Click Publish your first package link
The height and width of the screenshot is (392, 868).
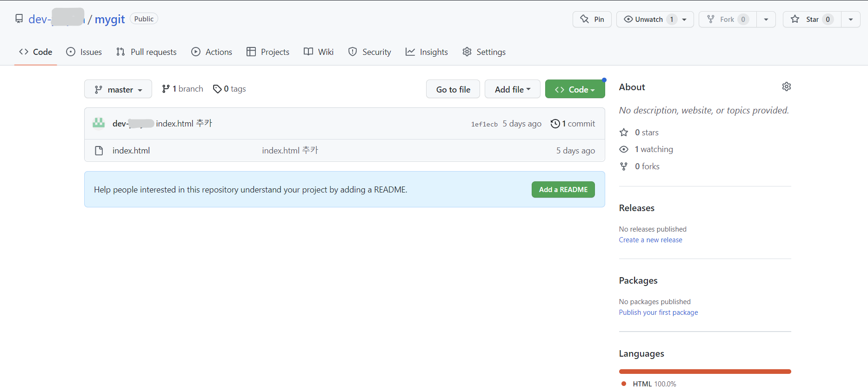659,312
